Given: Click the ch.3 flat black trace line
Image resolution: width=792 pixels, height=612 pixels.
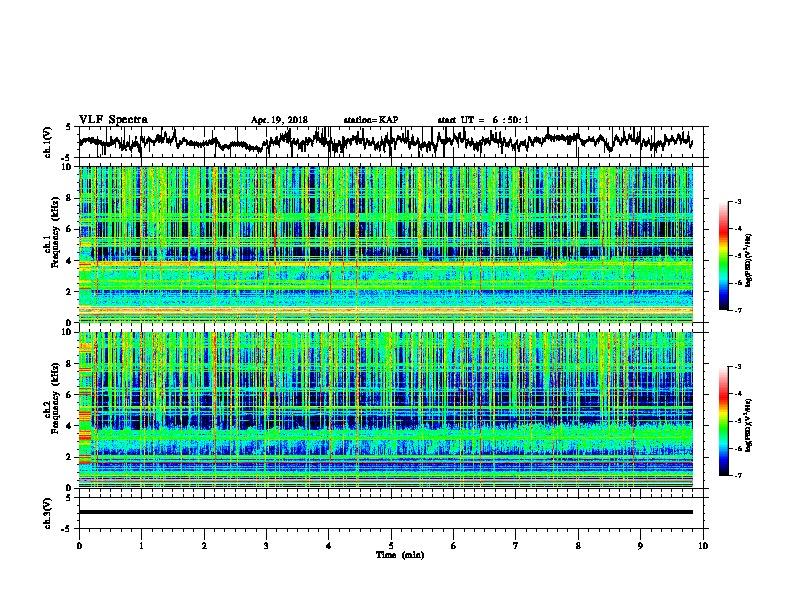Looking at the screenshot, I should [385, 512].
